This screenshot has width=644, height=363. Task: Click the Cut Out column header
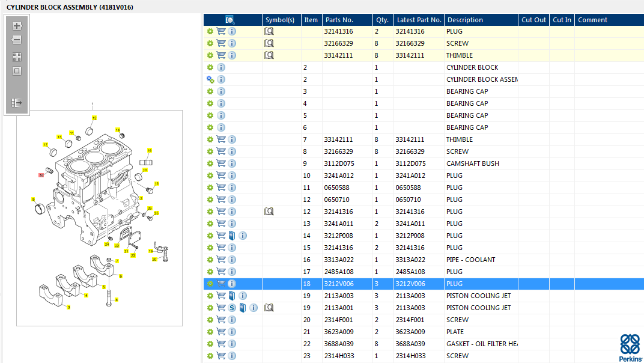coord(533,20)
